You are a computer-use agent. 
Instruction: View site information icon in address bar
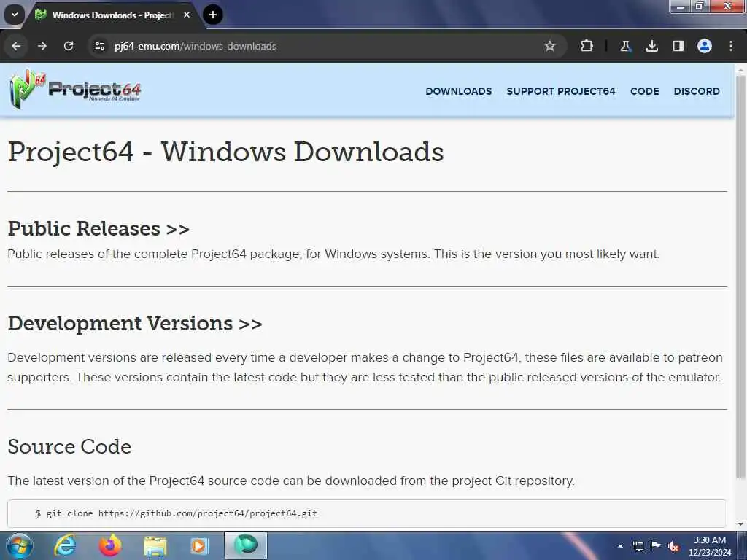tap(99, 46)
